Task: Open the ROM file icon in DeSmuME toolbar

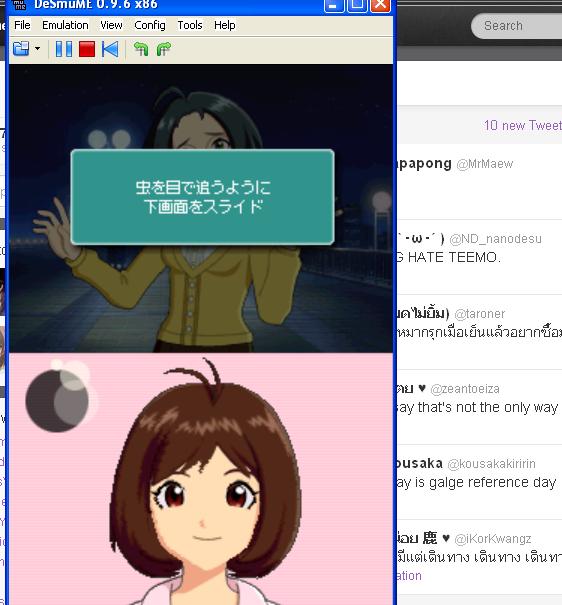Action: coord(21,49)
